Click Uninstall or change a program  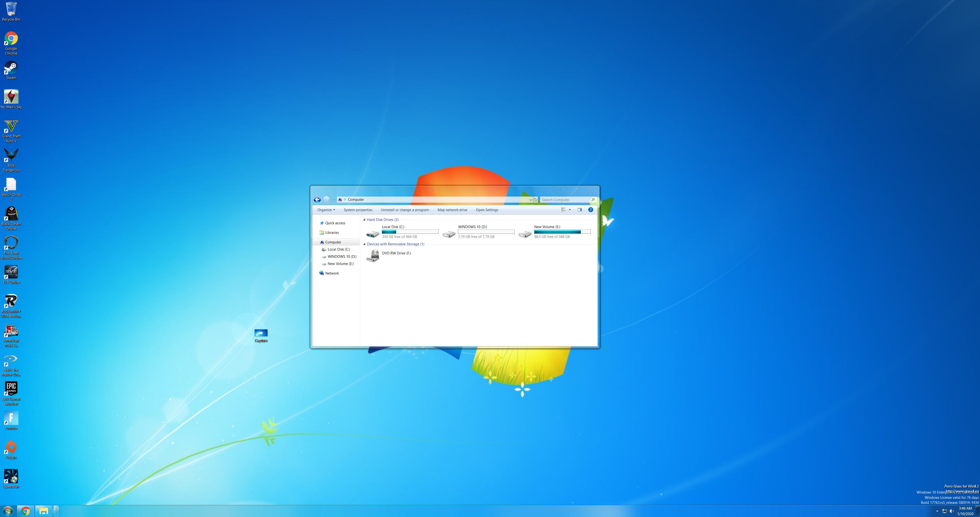point(404,209)
